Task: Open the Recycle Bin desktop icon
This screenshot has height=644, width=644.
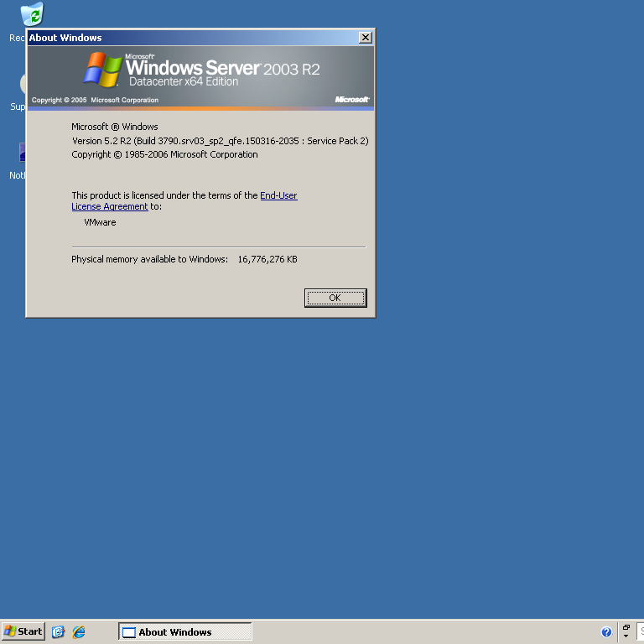Action: click(32, 15)
